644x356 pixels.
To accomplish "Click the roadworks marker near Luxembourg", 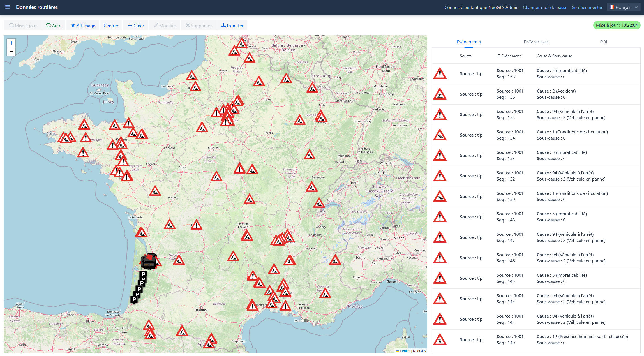I will click(312, 88).
